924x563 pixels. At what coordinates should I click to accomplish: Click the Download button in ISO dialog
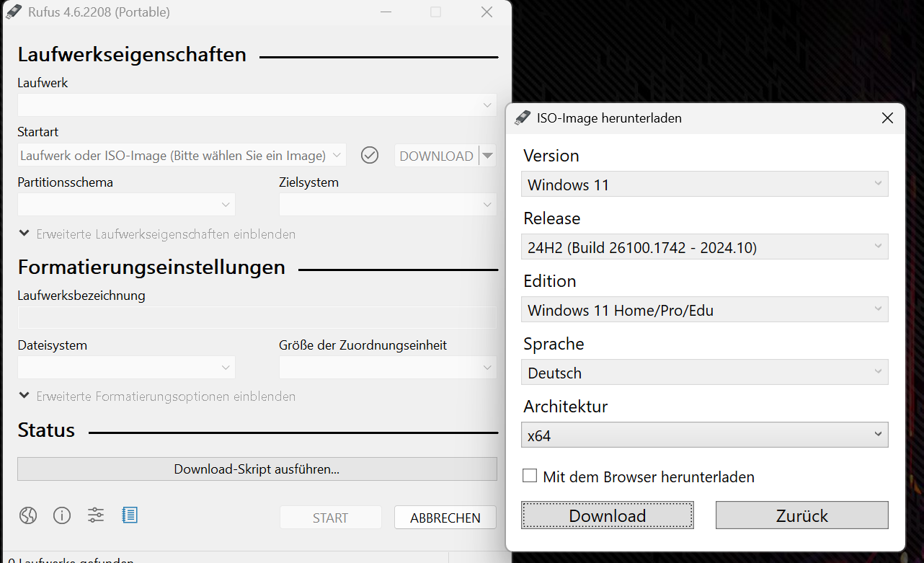[608, 515]
